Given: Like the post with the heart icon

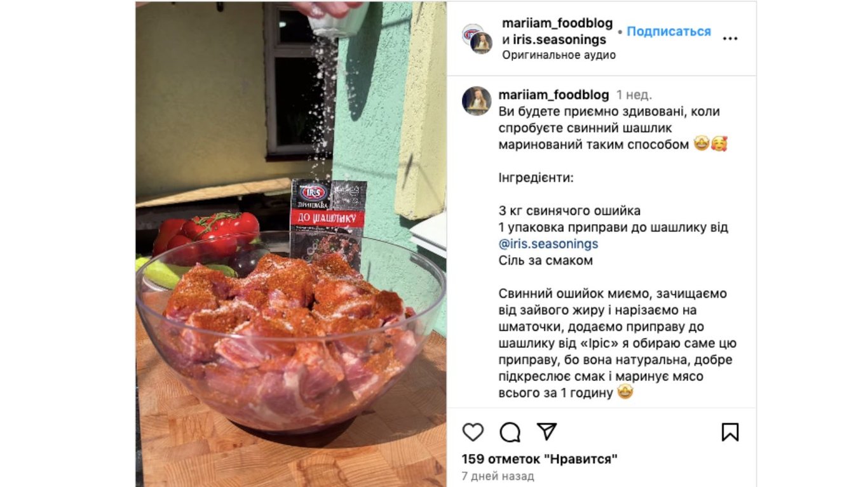Looking at the screenshot, I should (473, 432).
